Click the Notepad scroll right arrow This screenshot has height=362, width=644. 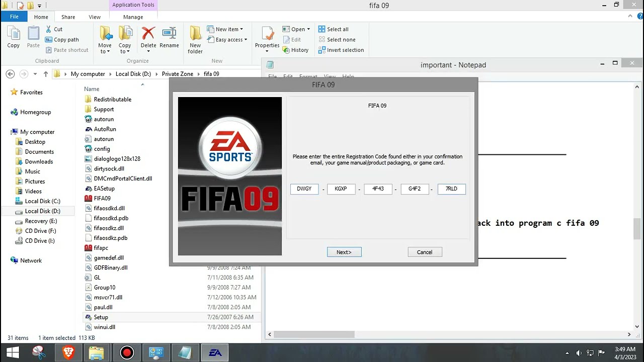pos(629,334)
